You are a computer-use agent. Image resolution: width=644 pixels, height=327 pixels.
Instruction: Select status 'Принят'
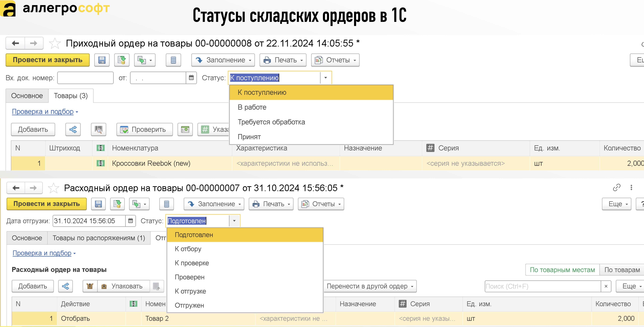[x=311, y=137]
